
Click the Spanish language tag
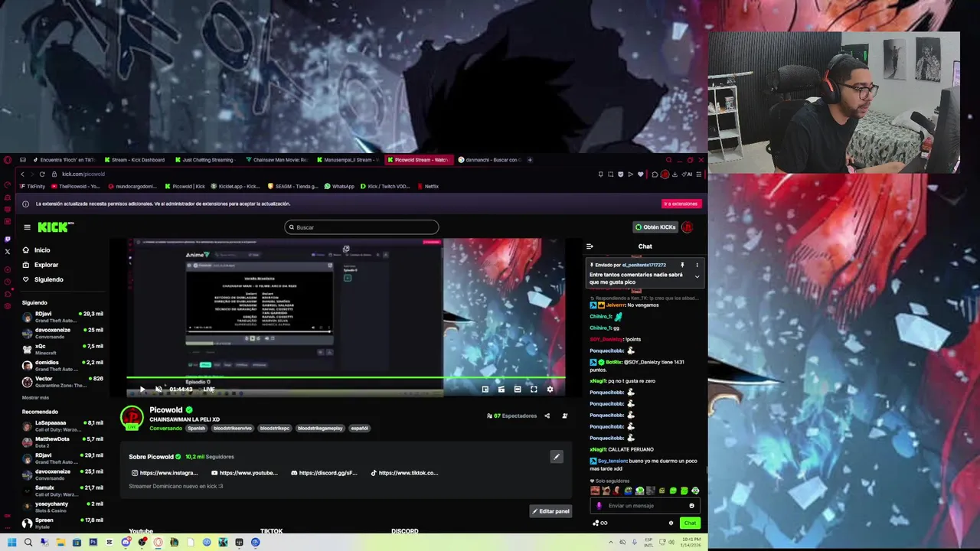(x=197, y=429)
